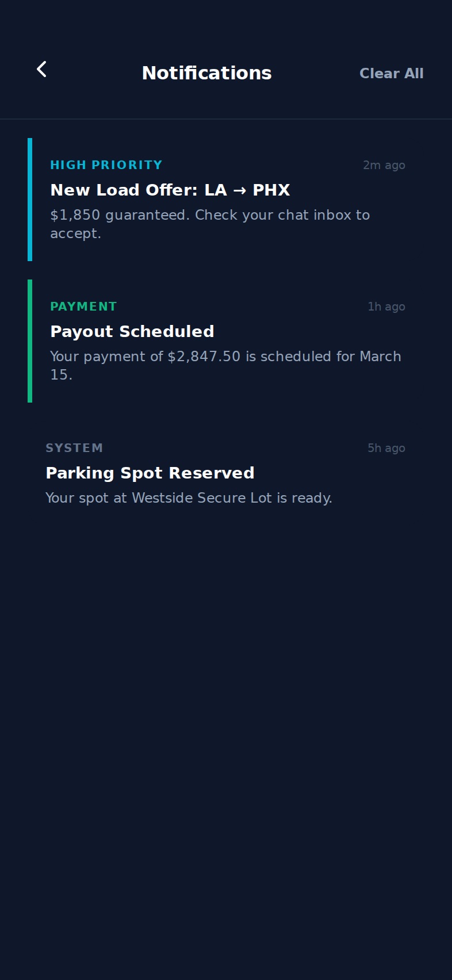Click the cyan priority bar
452x980 pixels.
coord(30,198)
